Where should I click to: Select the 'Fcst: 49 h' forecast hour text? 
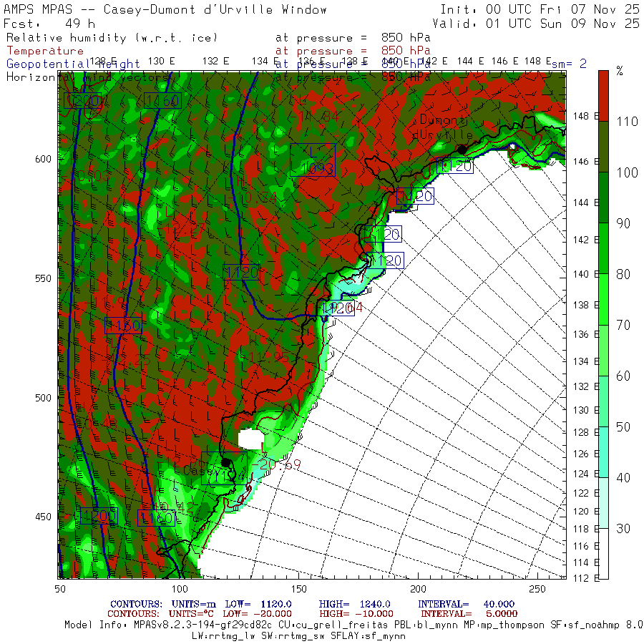tap(49, 24)
